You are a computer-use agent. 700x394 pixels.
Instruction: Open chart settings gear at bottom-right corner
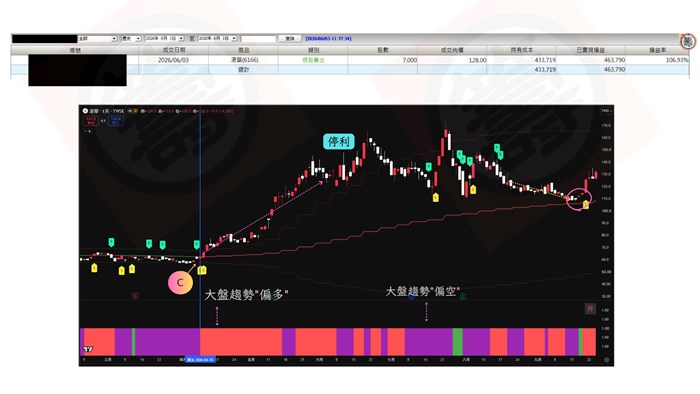tap(607, 360)
